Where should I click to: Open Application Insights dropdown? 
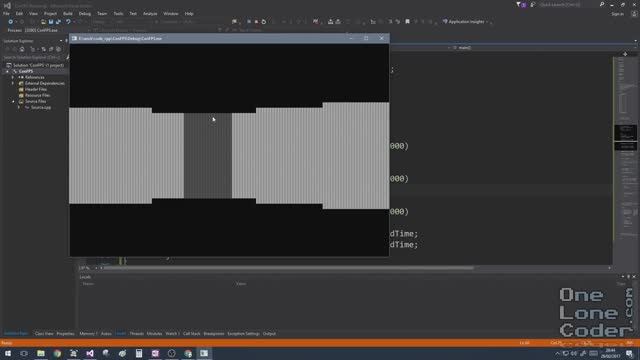click(x=466, y=22)
